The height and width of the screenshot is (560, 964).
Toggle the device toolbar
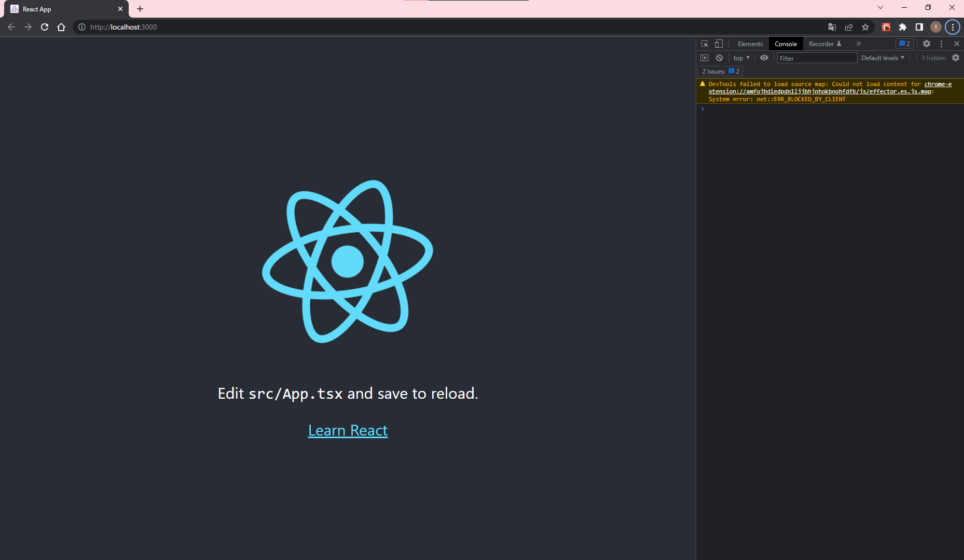719,44
